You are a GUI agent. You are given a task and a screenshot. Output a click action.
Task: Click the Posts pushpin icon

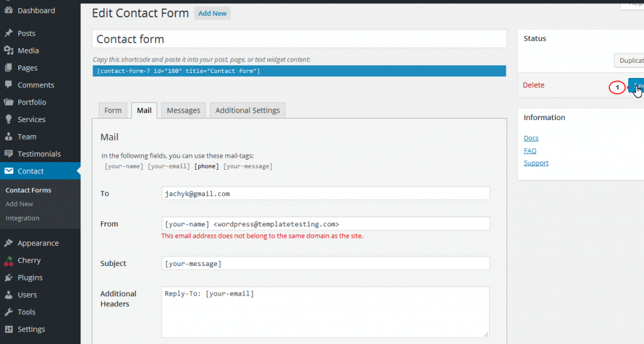9,33
